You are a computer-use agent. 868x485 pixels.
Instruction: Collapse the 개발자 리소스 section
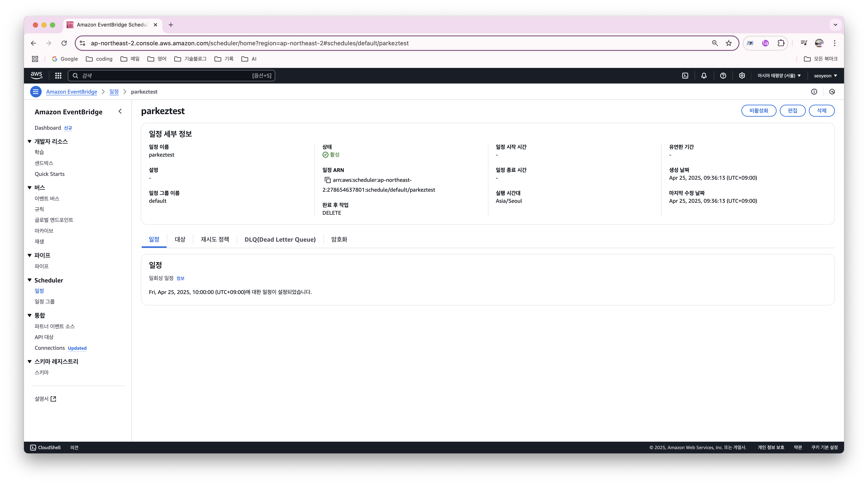point(30,142)
